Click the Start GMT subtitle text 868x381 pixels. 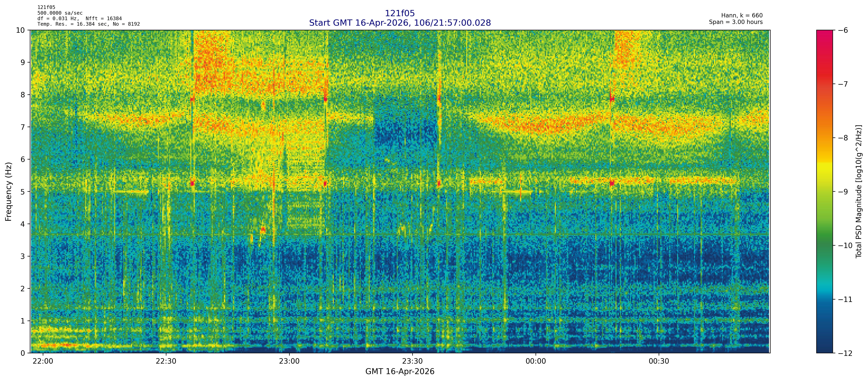click(x=400, y=23)
